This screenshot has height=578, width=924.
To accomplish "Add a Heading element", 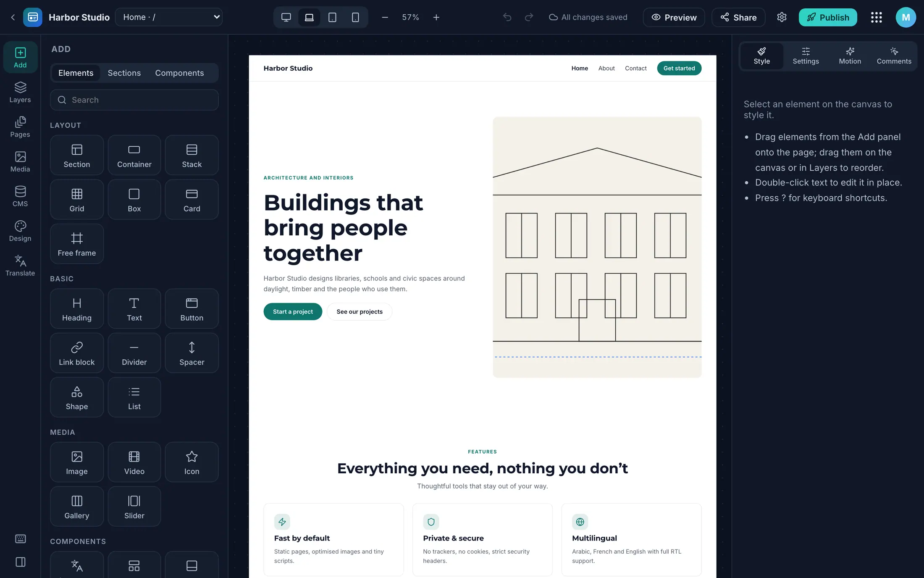I will [x=77, y=309].
